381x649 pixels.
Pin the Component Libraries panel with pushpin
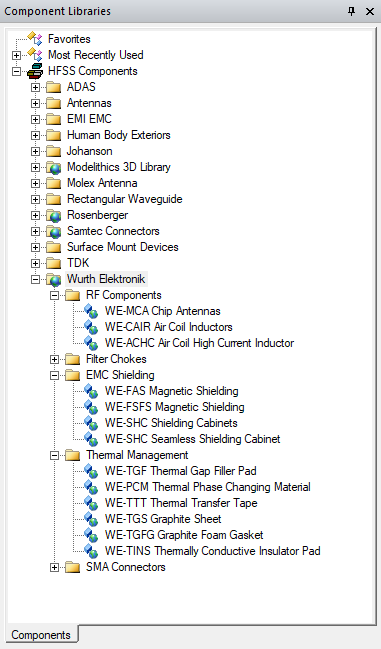point(352,11)
